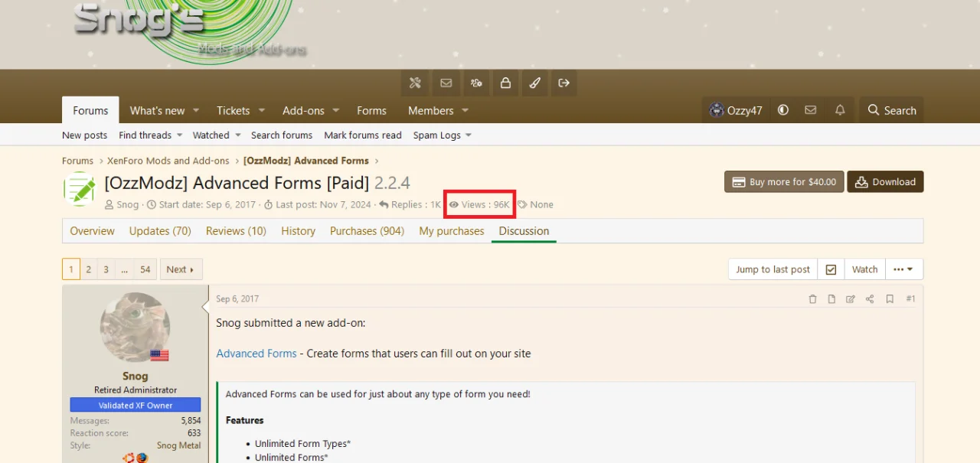Follow the Advanced Forms link in post
The image size is (980, 463).
point(256,354)
